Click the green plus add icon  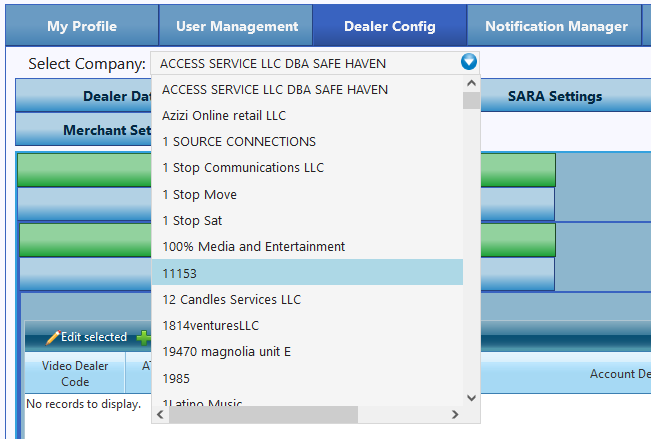pos(143,338)
